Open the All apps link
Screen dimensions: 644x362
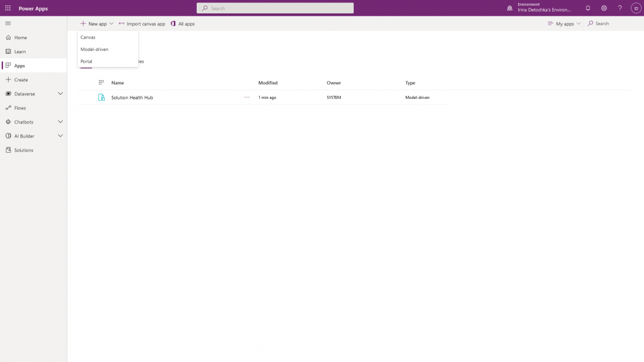tap(183, 24)
